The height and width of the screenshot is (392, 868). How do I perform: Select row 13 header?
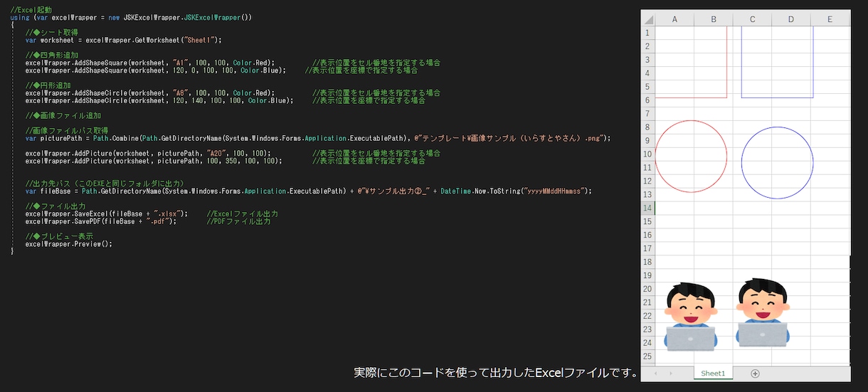[x=647, y=195]
